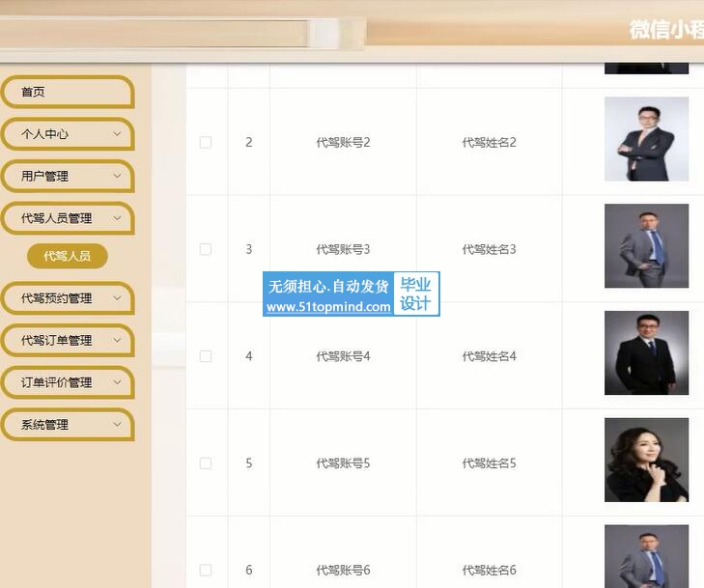
Task: Expand 代驾预约管理 dropdown arrow
Action: click(117, 298)
